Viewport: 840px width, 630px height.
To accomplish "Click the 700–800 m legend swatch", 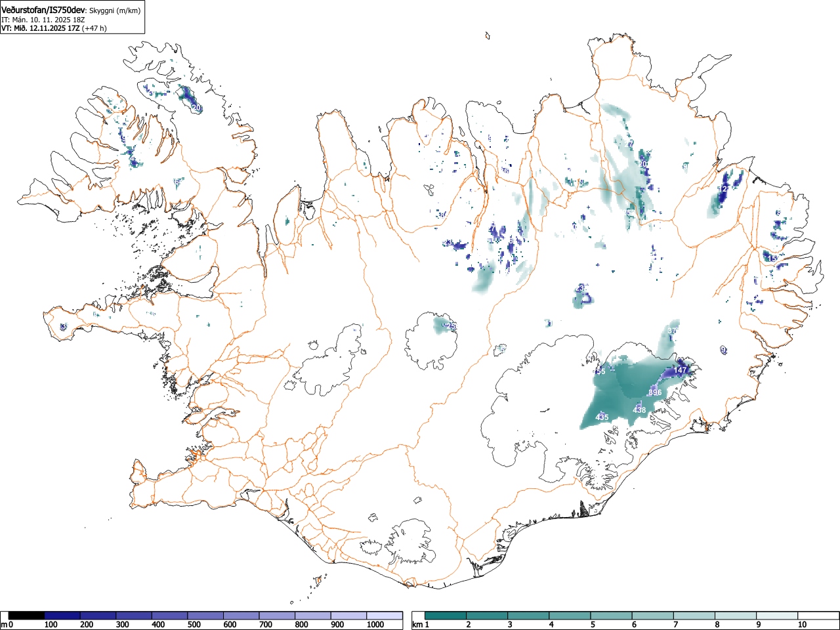I will 277,616.
